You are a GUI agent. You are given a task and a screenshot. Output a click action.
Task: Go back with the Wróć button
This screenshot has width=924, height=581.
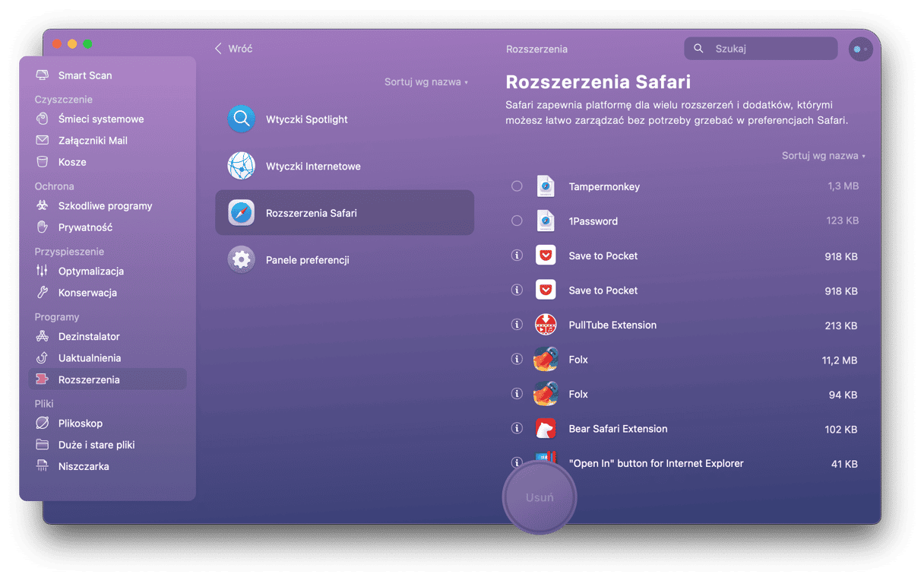(233, 49)
